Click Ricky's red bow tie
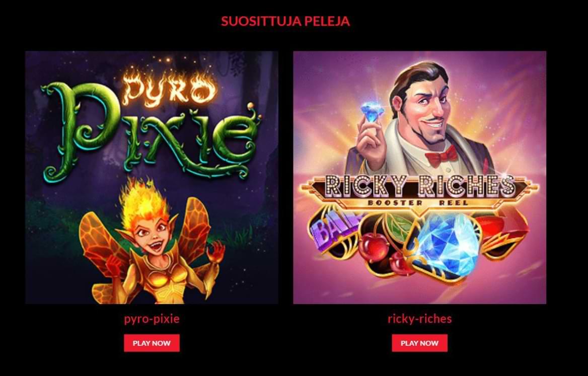 [442, 156]
